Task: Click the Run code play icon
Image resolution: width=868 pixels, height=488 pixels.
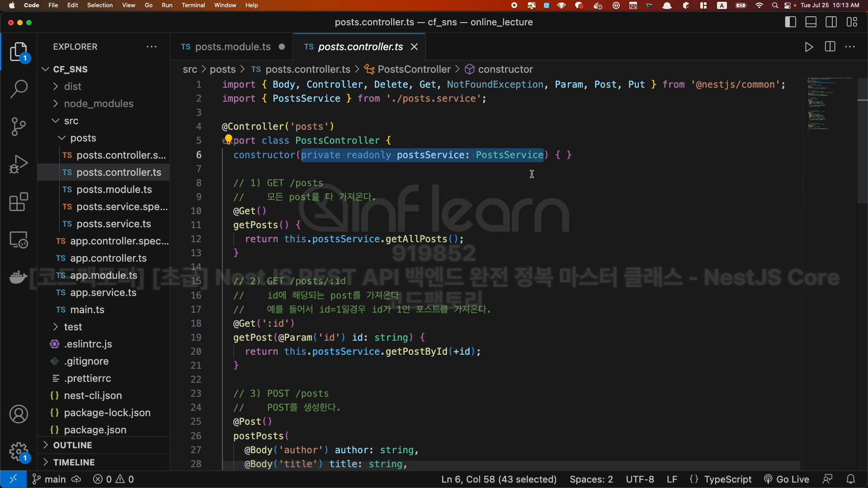Action: 809,47
